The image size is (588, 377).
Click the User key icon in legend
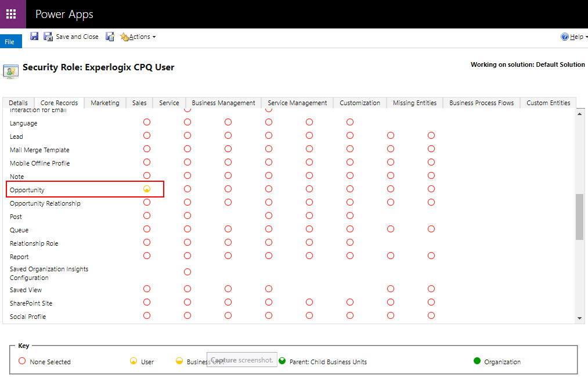[134, 361]
